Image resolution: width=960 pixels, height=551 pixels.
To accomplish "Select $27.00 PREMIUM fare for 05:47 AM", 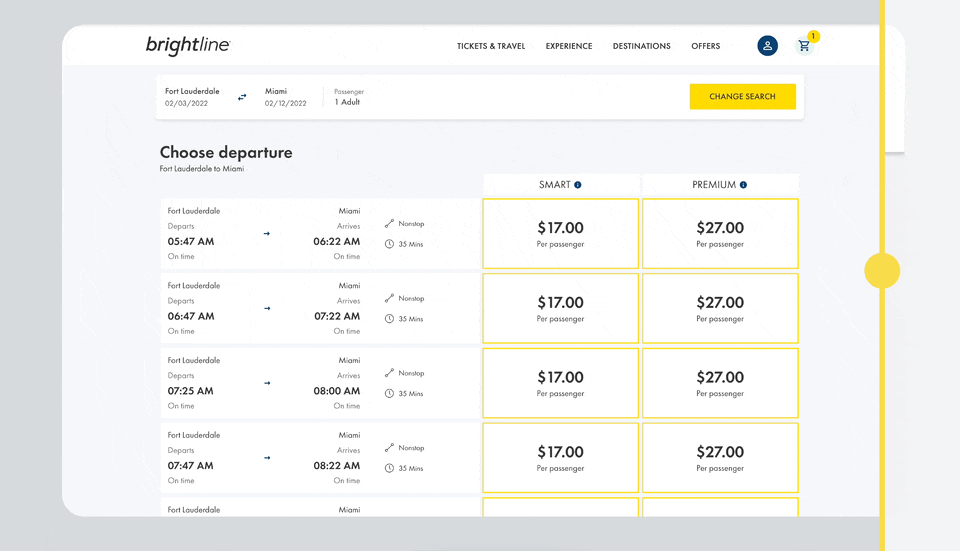I will coord(720,234).
